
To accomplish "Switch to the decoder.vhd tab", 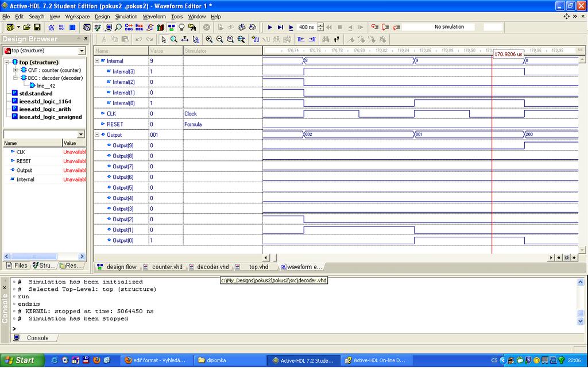I will 209,267.
